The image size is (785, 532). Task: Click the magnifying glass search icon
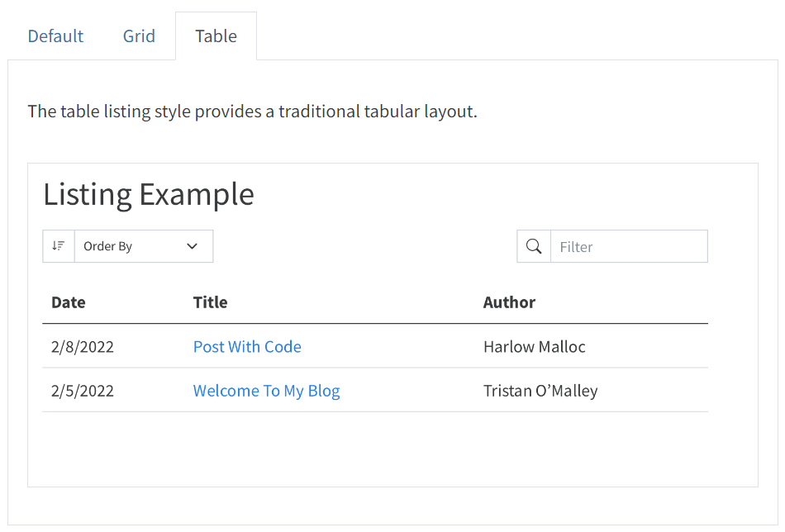(534, 246)
